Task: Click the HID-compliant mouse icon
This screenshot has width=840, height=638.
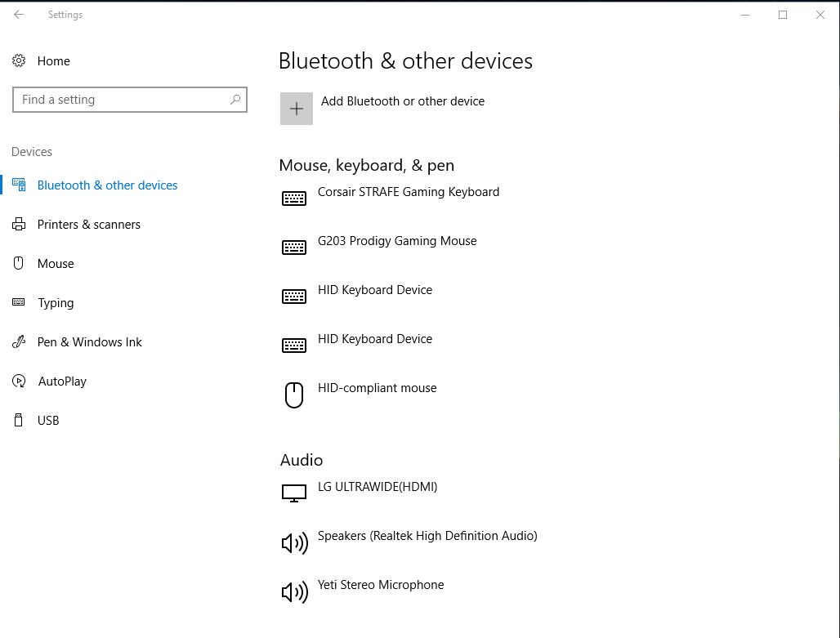Action: pos(294,395)
